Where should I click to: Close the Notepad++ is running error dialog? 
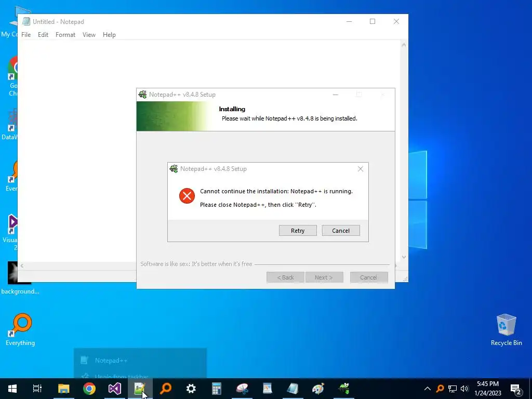361,169
